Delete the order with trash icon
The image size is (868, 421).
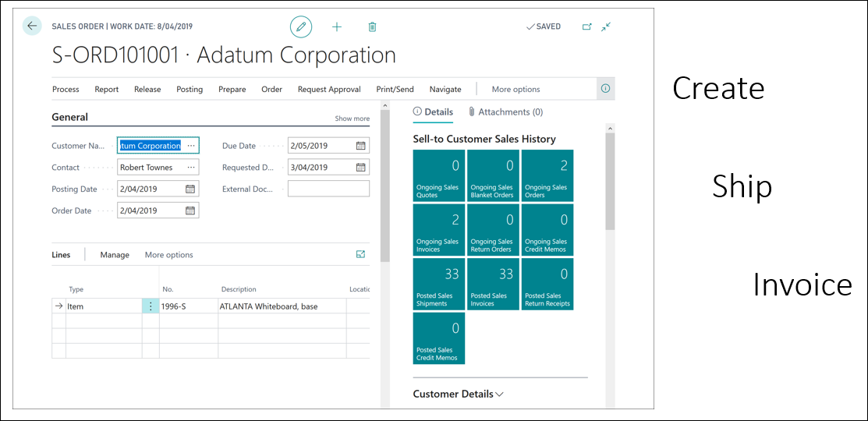coord(373,27)
